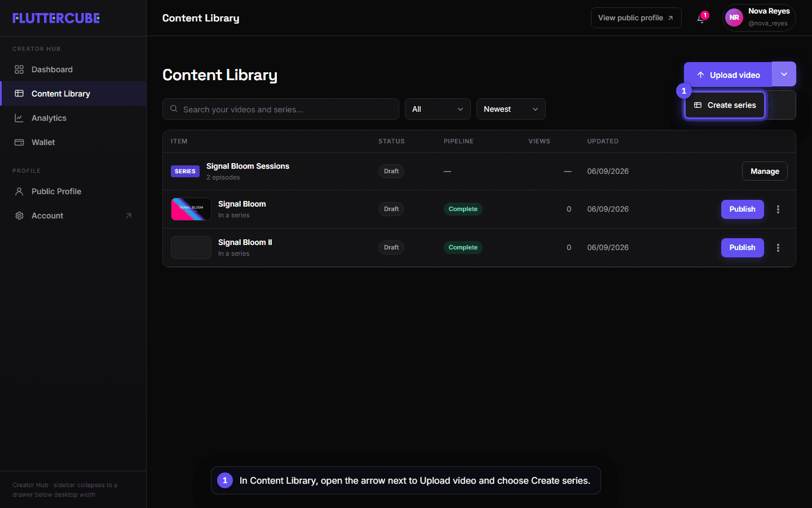Expand the Upload video arrow menu

coord(784,74)
